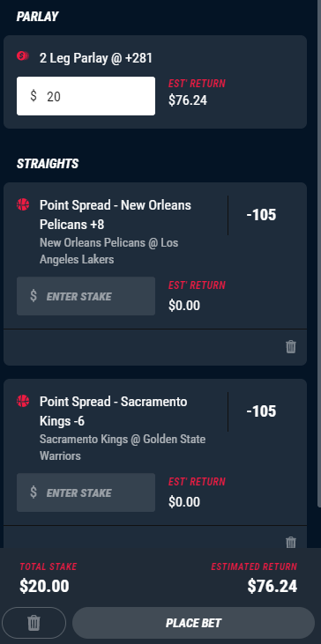Click the Total Stake $20.00 amount

[44, 586]
